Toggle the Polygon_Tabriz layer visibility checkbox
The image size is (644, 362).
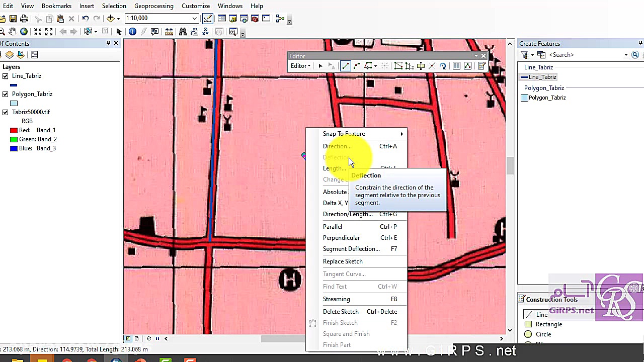pyautogui.click(x=6, y=94)
